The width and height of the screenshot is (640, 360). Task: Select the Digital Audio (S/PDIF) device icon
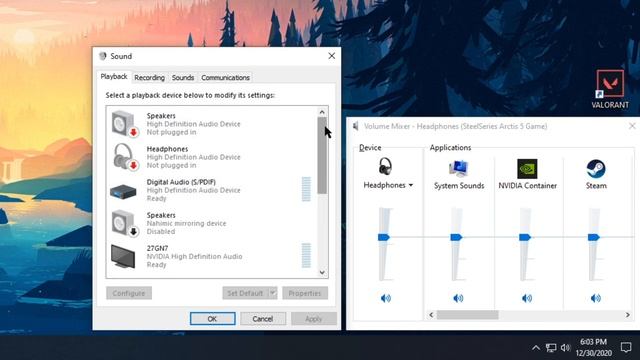pos(123,191)
